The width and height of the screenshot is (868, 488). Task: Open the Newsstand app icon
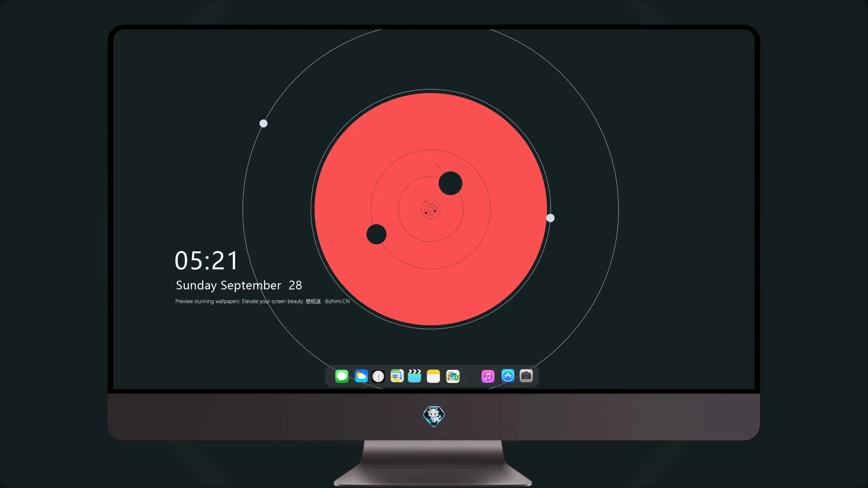(x=453, y=376)
